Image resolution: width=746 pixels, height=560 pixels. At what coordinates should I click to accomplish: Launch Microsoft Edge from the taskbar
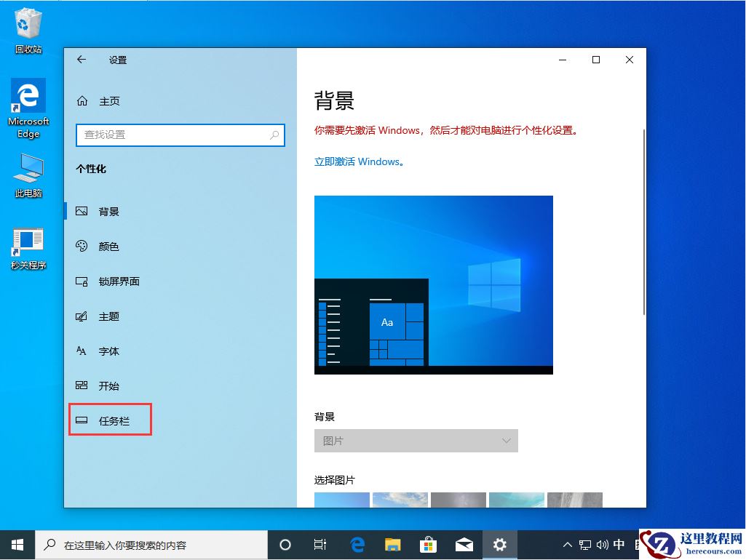coord(357,544)
